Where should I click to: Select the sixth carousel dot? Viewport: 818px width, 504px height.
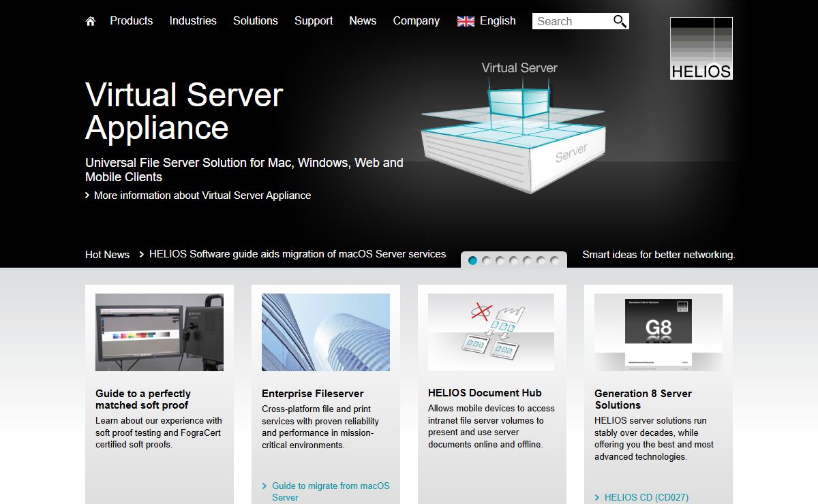[541, 260]
